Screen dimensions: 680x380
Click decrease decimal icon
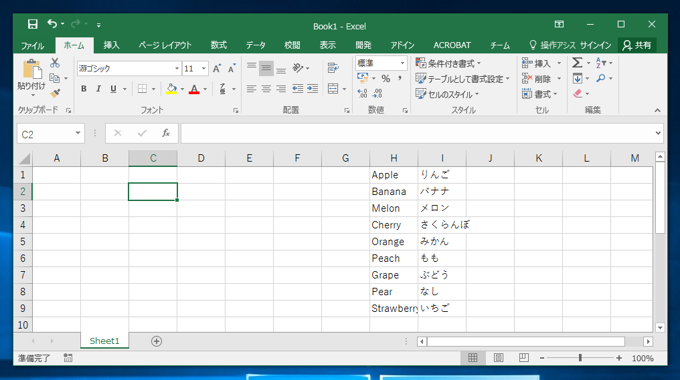coord(377,93)
